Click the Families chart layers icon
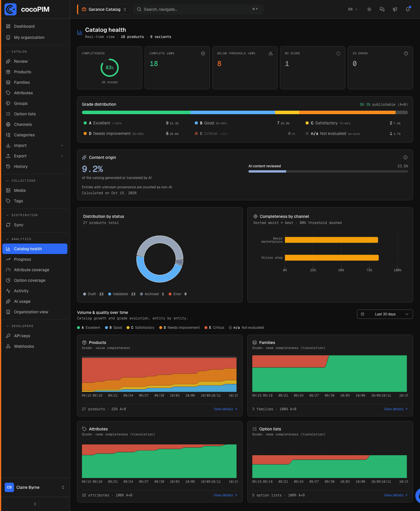Screen dimensions: 420x511 tap(255, 343)
